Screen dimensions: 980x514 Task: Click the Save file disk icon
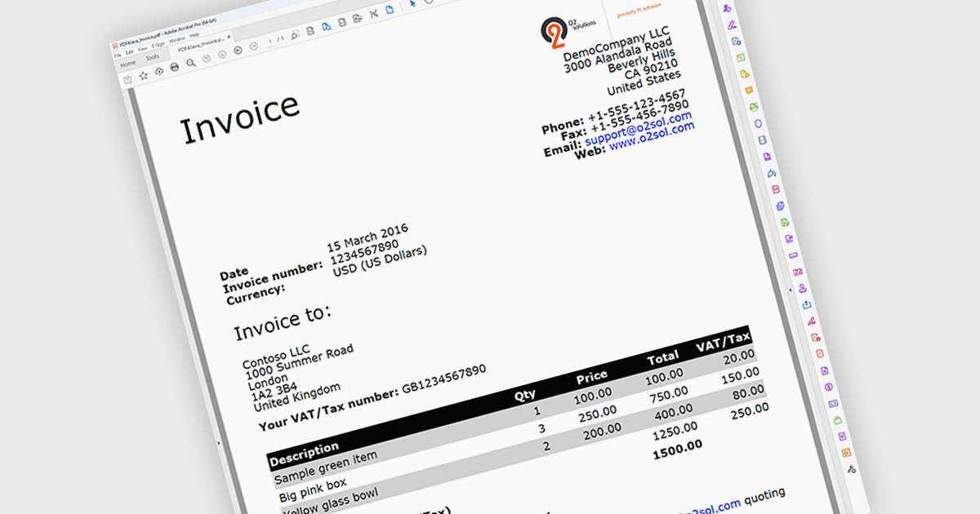click(x=127, y=80)
